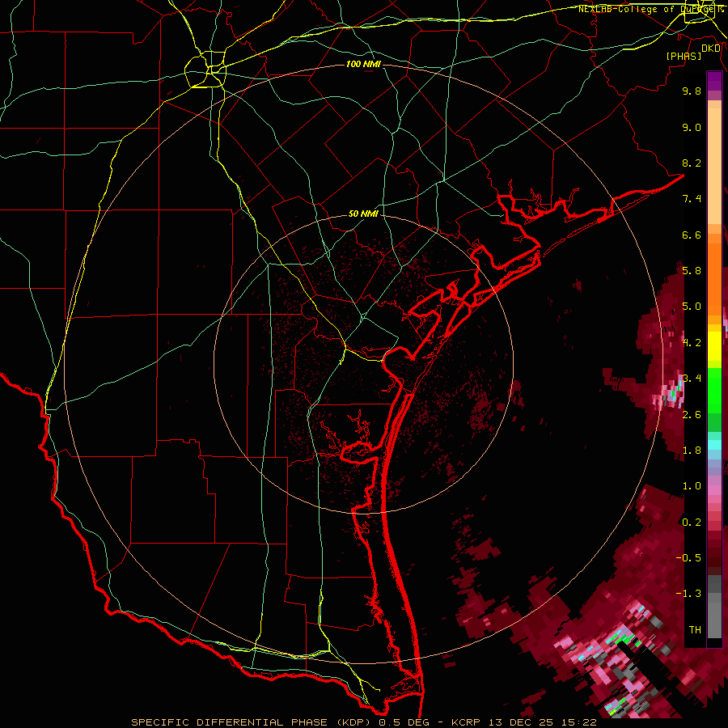Click the 5.8 value on the color scale
Image resolution: width=728 pixels, height=728 pixels.
[692, 271]
